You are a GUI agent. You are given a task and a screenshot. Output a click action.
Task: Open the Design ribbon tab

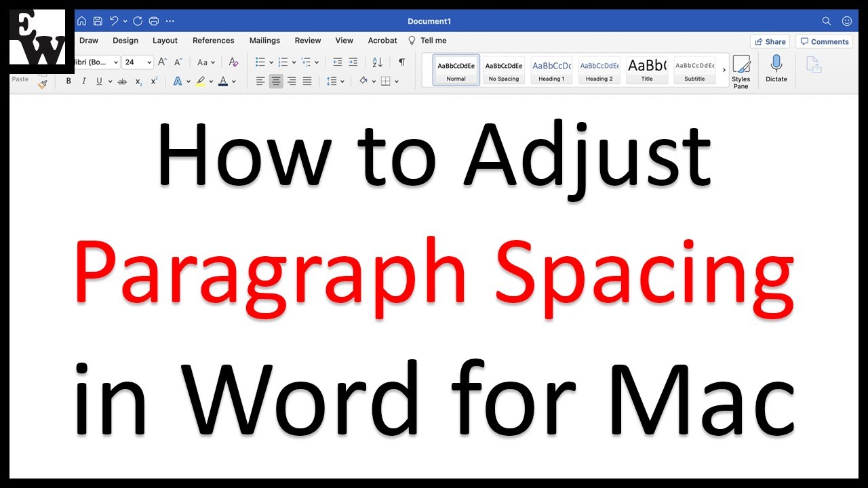pyautogui.click(x=125, y=41)
